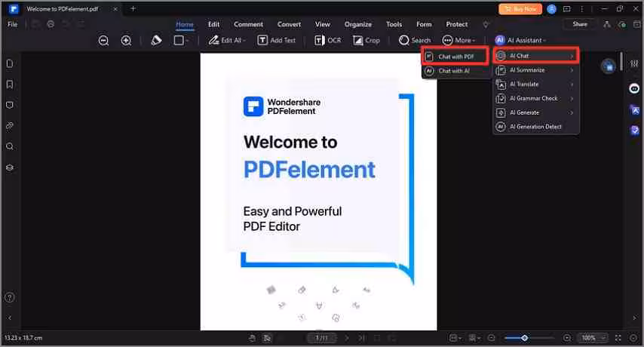Screen dimensions: 644x347
Task: Open the page thumbnails panel icon
Action: [10, 63]
